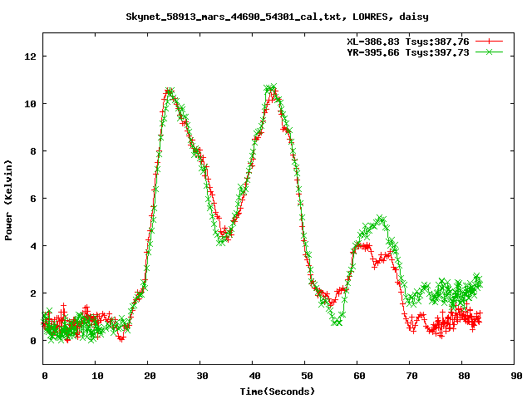This screenshot has width=532, height=399.
Task: Click the x-axis tick label 20
Action: [x=150, y=376]
